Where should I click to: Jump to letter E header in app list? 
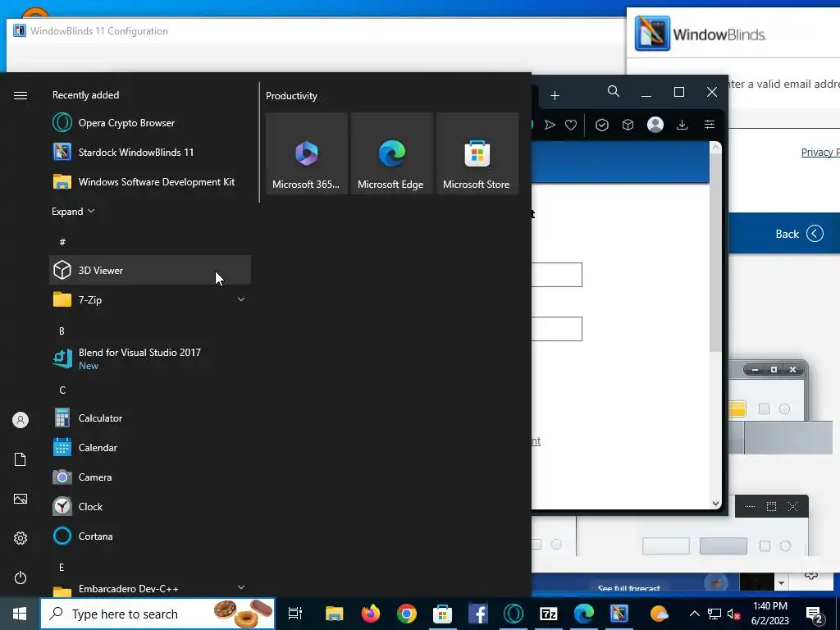62,567
